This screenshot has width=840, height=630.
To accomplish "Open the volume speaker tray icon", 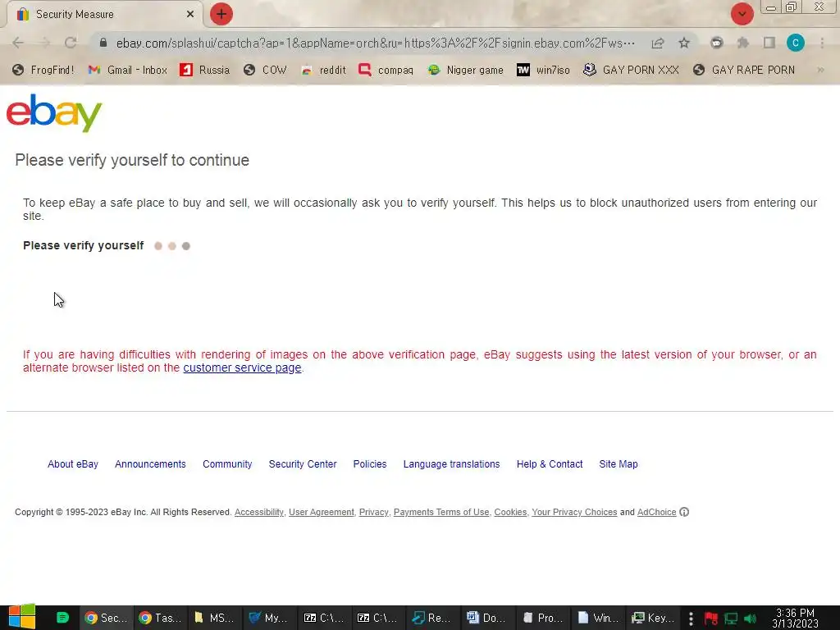I will (750, 619).
